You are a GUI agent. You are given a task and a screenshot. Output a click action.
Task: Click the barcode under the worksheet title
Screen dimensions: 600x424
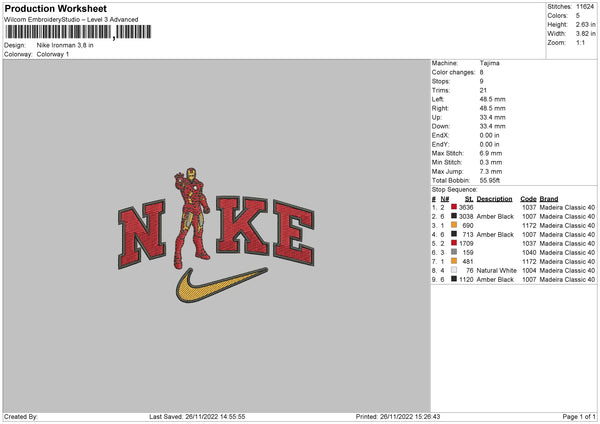(x=78, y=32)
